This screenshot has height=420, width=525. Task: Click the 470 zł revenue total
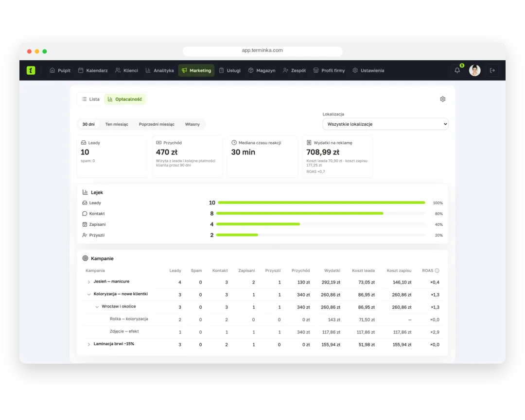coord(167,152)
